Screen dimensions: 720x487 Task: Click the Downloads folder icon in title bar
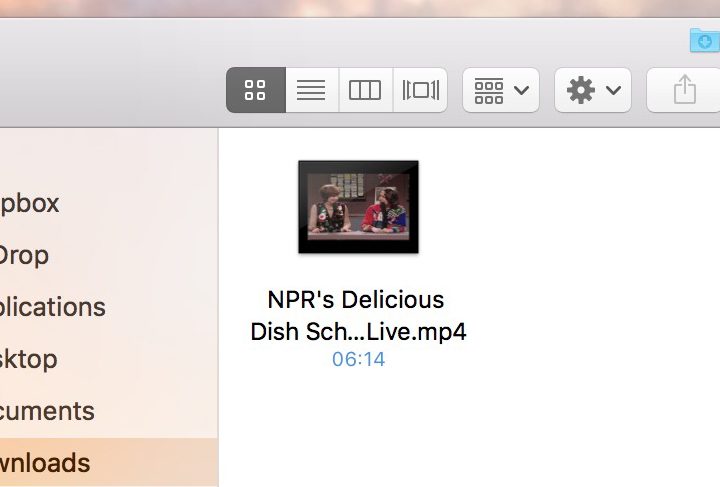click(705, 40)
